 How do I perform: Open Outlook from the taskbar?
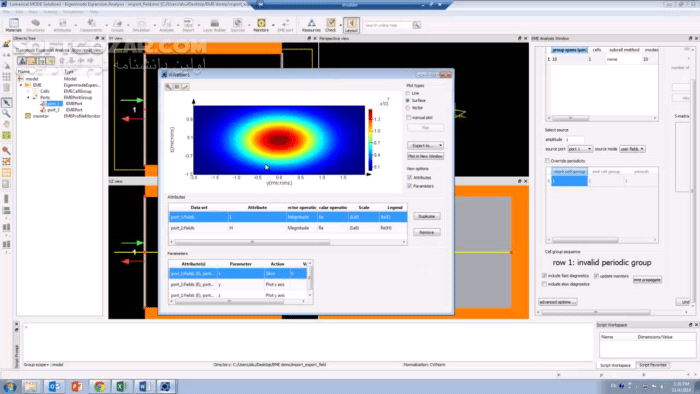(54, 386)
